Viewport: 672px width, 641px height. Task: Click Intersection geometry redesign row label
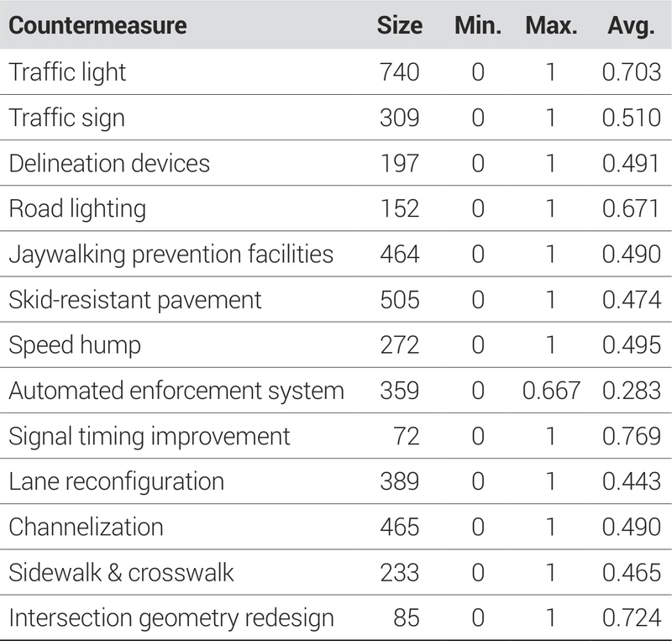[171, 618]
